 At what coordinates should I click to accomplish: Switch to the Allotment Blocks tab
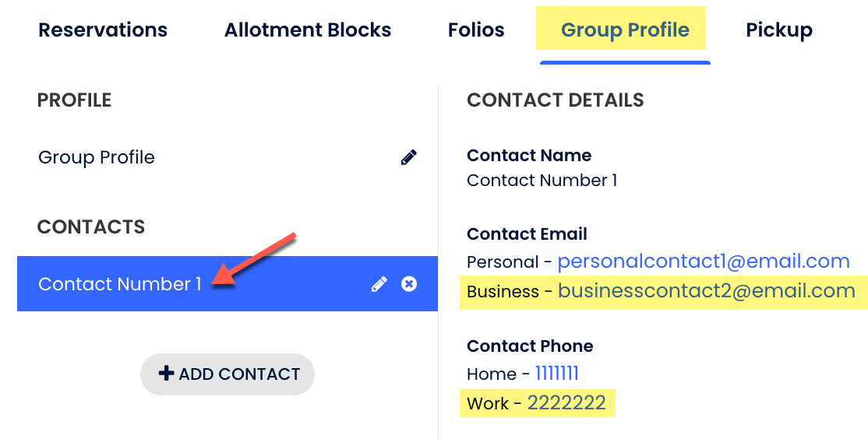coord(308,30)
